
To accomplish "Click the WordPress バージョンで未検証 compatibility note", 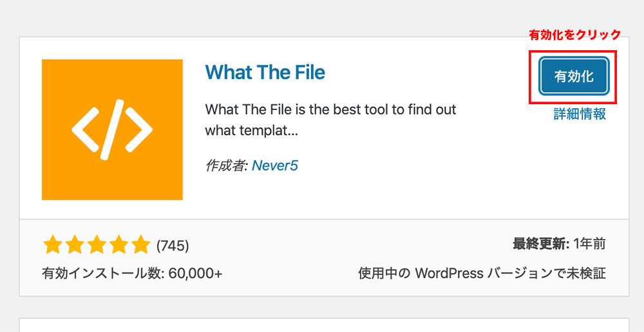I will [x=482, y=273].
